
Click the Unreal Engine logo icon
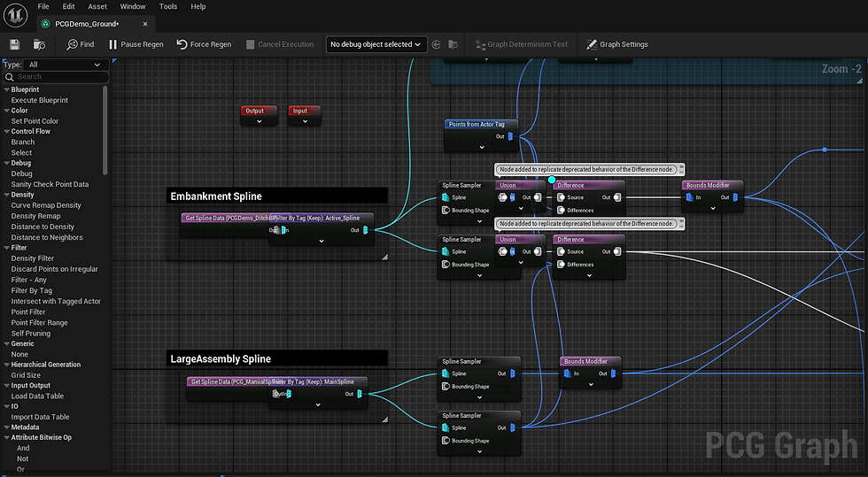click(x=15, y=15)
